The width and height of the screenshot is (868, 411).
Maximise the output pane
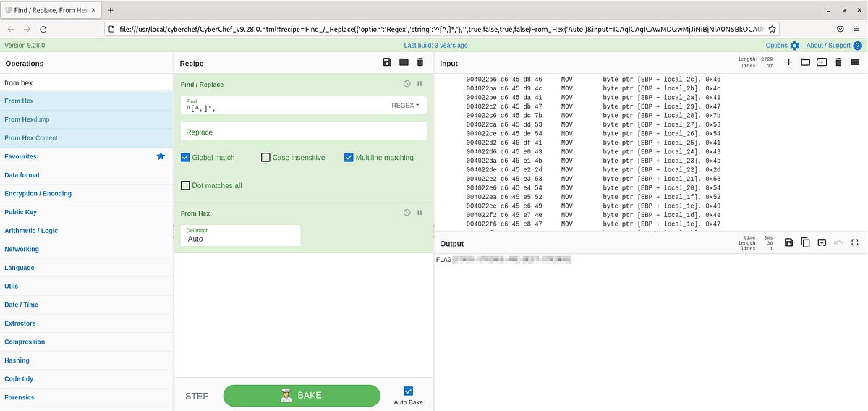pyautogui.click(x=855, y=242)
